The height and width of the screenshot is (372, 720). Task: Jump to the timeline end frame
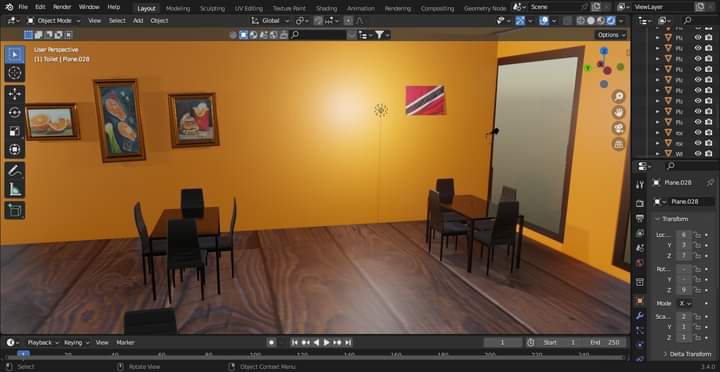click(348, 343)
